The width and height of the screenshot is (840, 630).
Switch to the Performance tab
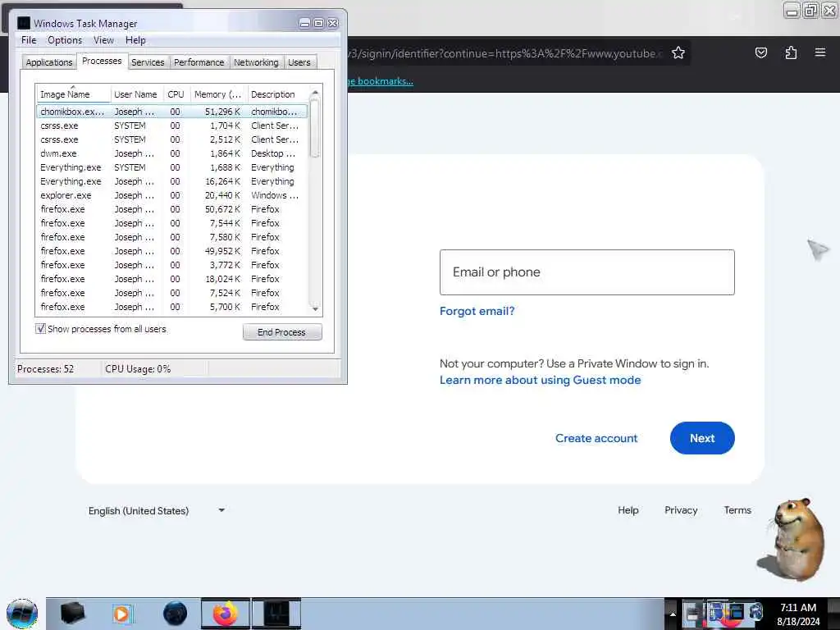199,62
